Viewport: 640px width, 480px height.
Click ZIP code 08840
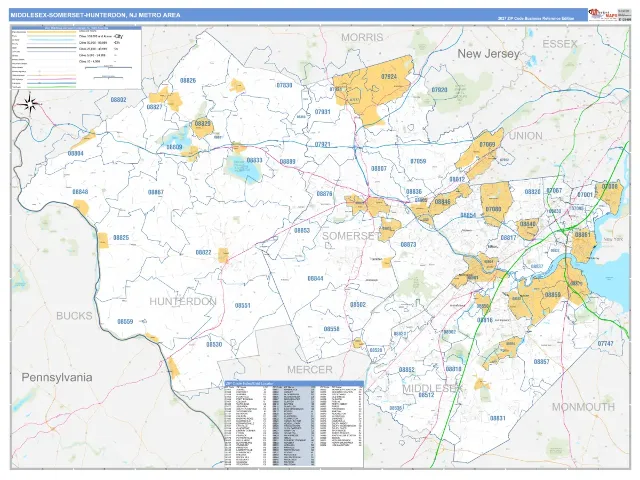coord(527,224)
